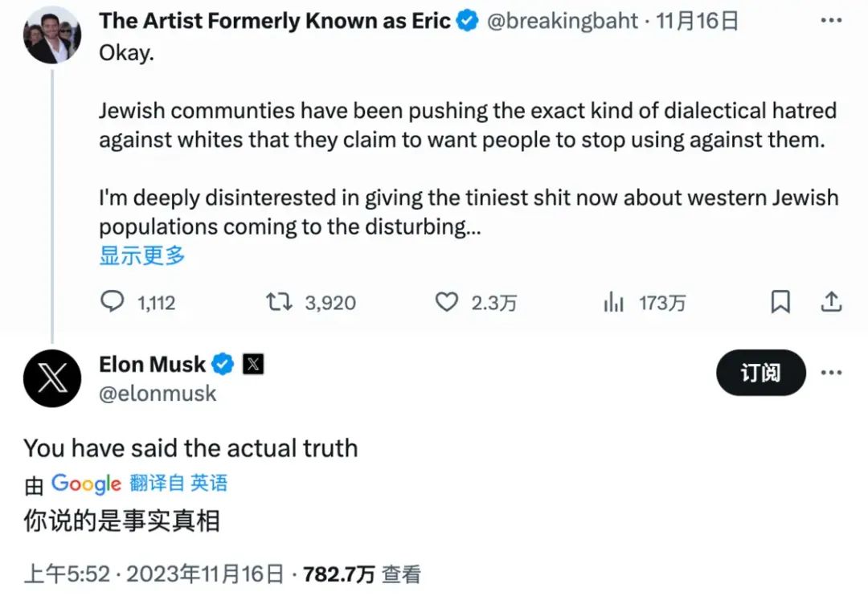Bookmark the tweet
Screen dimensions: 868x596
(780, 302)
